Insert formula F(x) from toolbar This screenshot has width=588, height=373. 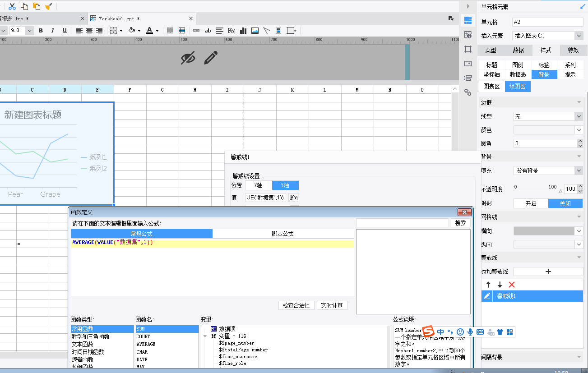click(x=231, y=31)
